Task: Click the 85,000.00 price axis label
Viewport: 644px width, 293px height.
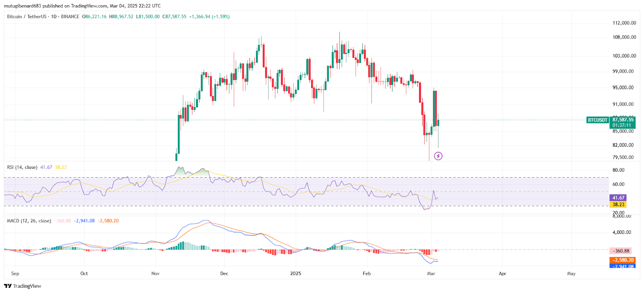Action: click(623, 131)
